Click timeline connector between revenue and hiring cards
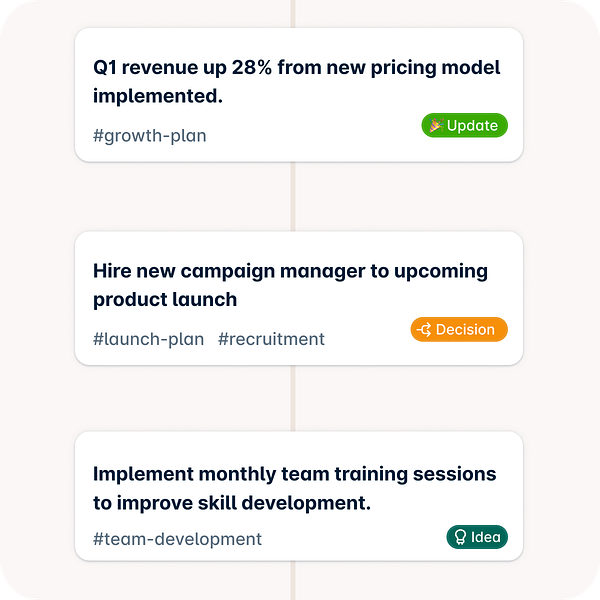 pyautogui.click(x=293, y=196)
